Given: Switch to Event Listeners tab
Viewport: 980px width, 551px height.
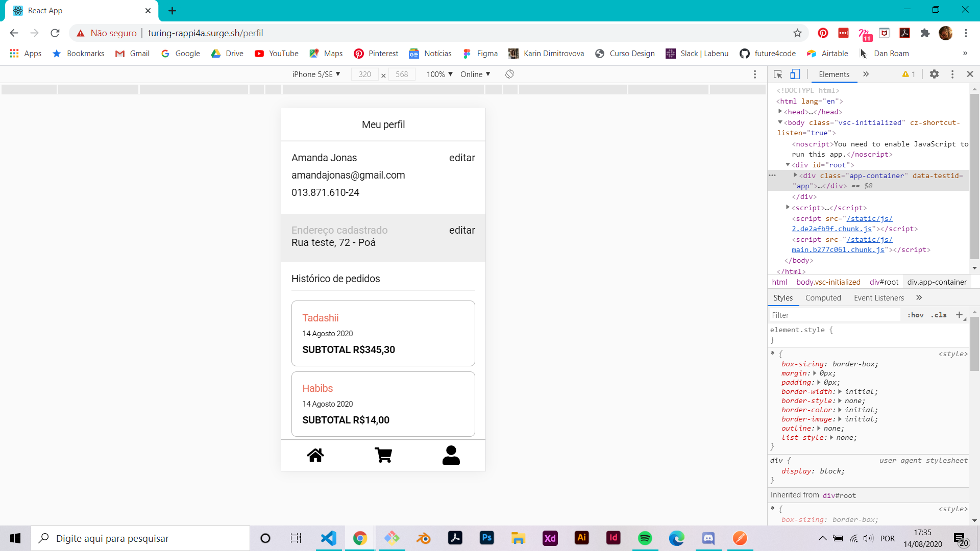Looking at the screenshot, I should point(878,298).
